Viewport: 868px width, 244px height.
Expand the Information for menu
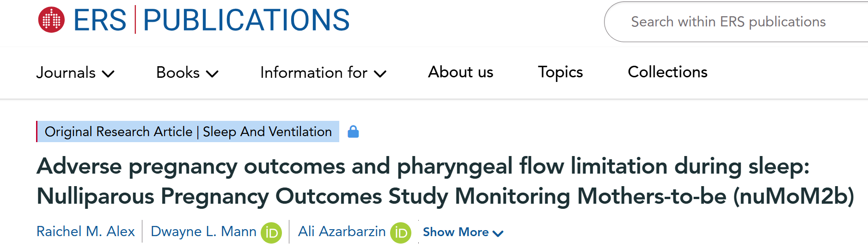pos(323,73)
